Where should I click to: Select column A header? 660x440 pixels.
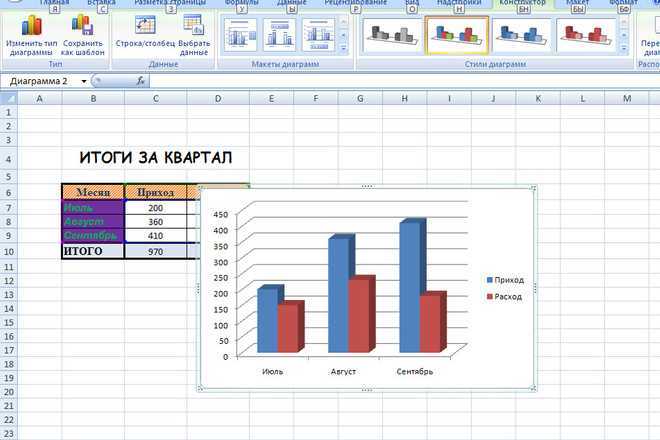pyautogui.click(x=40, y=99)
